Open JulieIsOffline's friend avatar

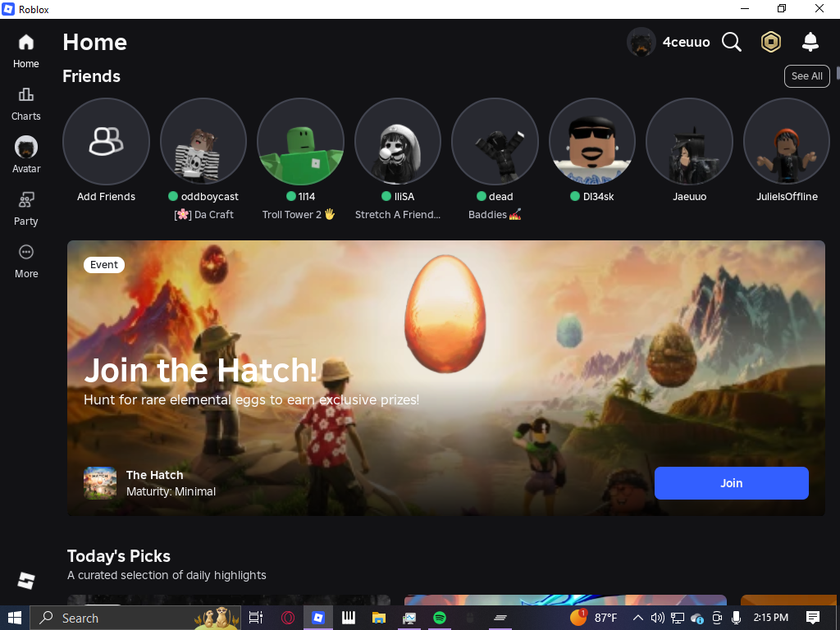pyautogui.click(x=787, y=141)
